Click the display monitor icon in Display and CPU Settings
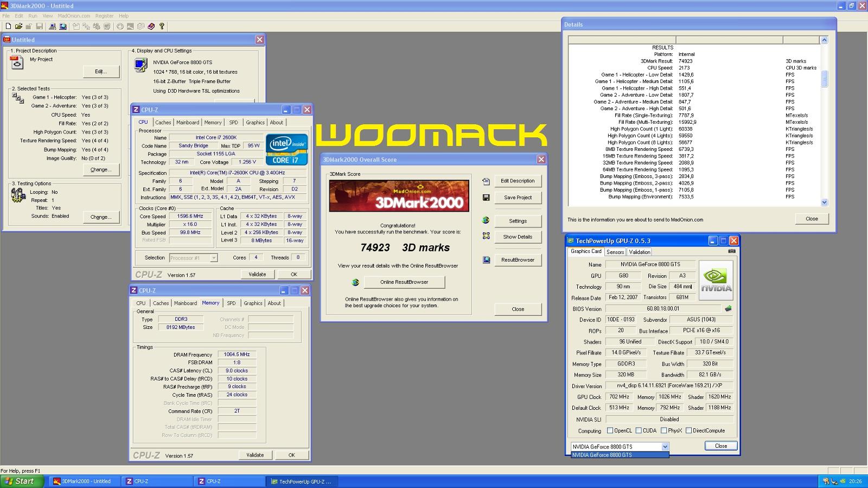Viewport: 868px width, 488px height. (141, 65)
